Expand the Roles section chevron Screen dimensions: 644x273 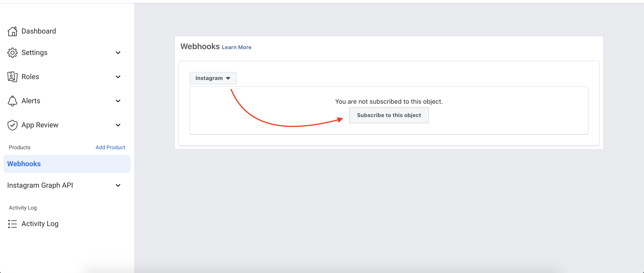(x=118, y=77)
